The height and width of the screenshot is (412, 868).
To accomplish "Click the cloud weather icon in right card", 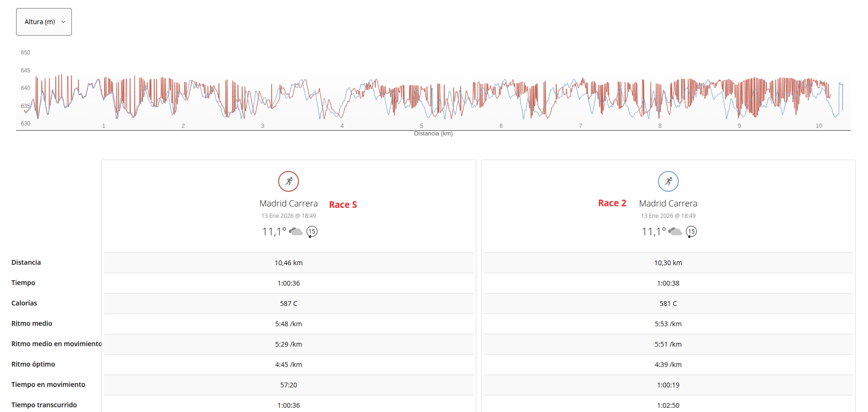I will click(x=675, y=232).
